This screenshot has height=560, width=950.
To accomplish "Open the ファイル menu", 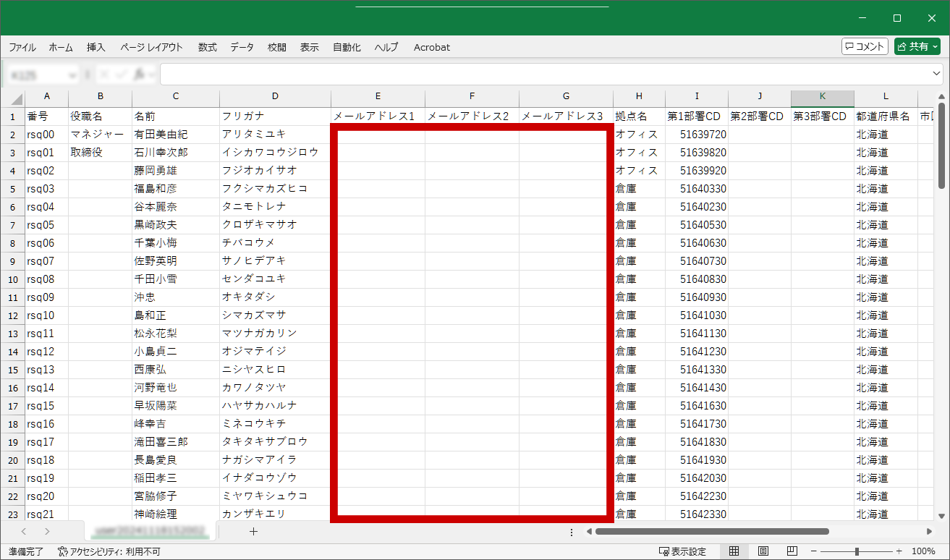I will pyautogui.click(x=22, y=46).
